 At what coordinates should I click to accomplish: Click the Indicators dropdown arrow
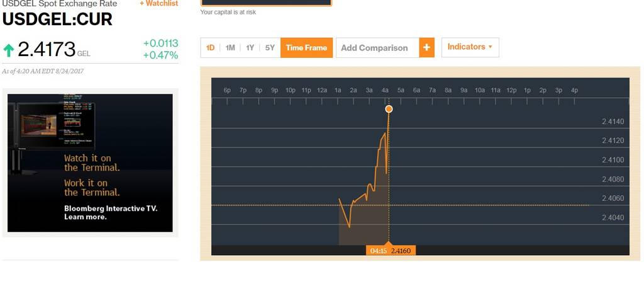490,47
